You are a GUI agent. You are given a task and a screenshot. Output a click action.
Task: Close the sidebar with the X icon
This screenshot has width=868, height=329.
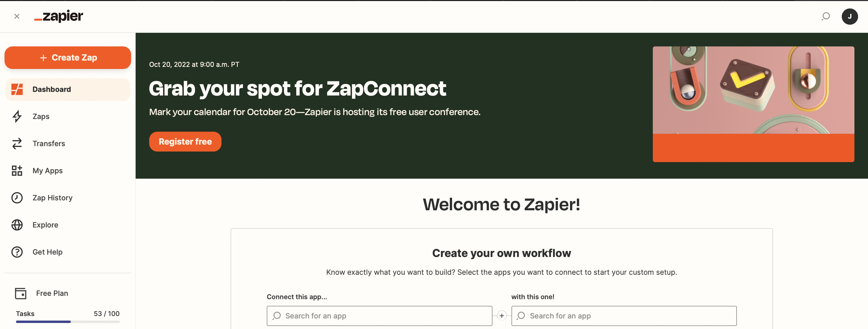[x=17, y=16]
